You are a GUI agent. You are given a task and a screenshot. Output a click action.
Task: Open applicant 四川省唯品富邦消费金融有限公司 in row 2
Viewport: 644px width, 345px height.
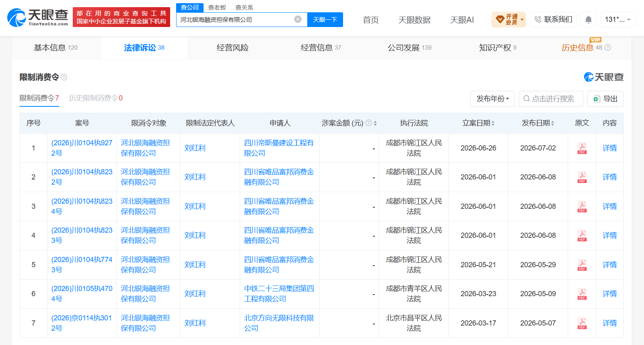279,177
